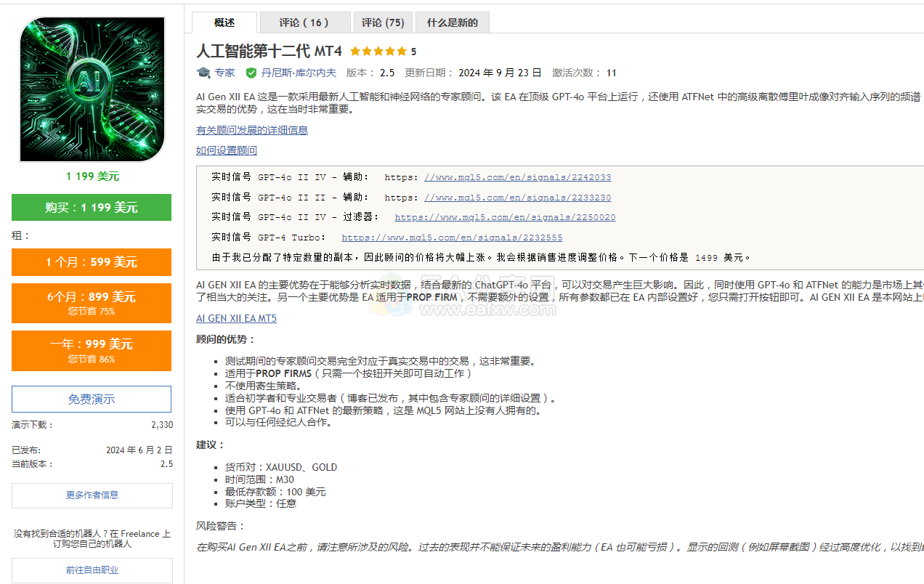Open the author 丹尼斯·库尔内夫 link
Viewport: 924px width, 584px height.
(x=299, y=73)
